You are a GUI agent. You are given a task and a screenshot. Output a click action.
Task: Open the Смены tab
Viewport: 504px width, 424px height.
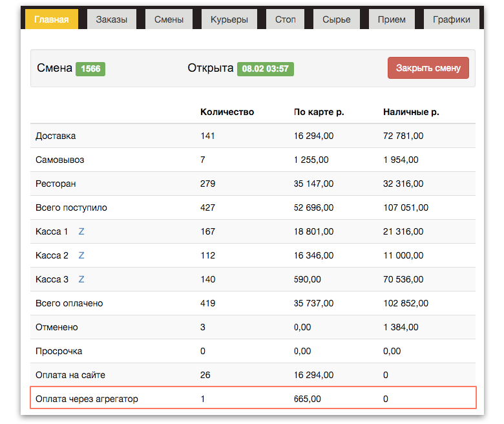click(169, 19)
